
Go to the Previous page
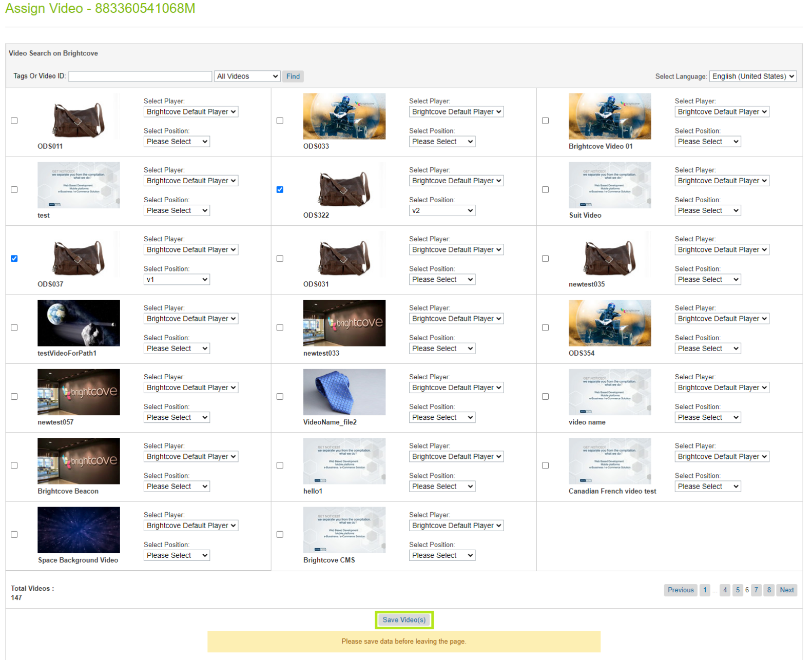[x=681, y=590]
